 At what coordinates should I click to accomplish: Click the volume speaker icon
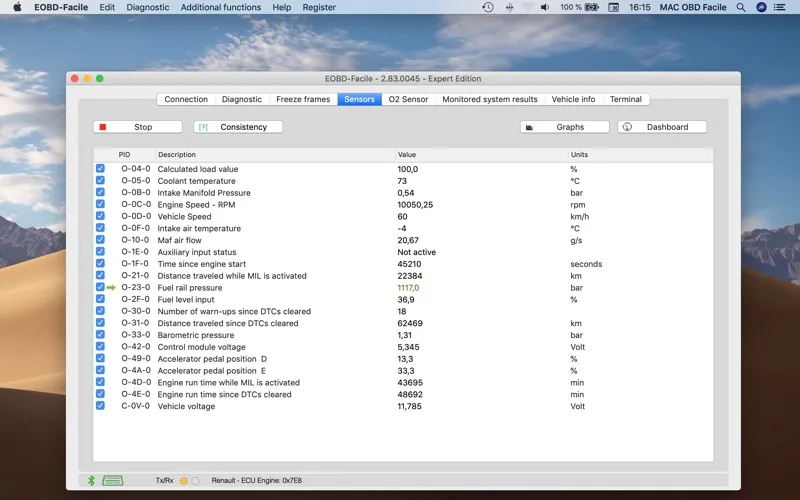point(545,7)
